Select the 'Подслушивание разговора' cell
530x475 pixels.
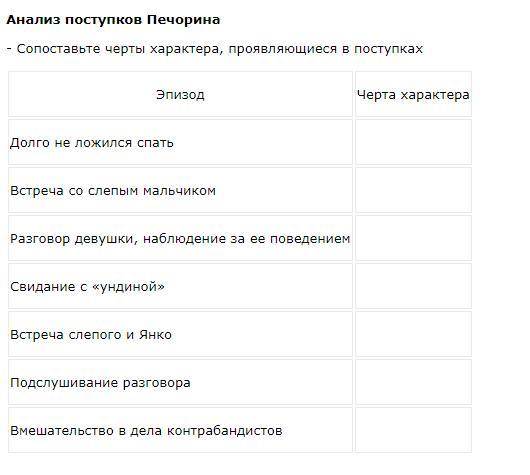point(180,382)
